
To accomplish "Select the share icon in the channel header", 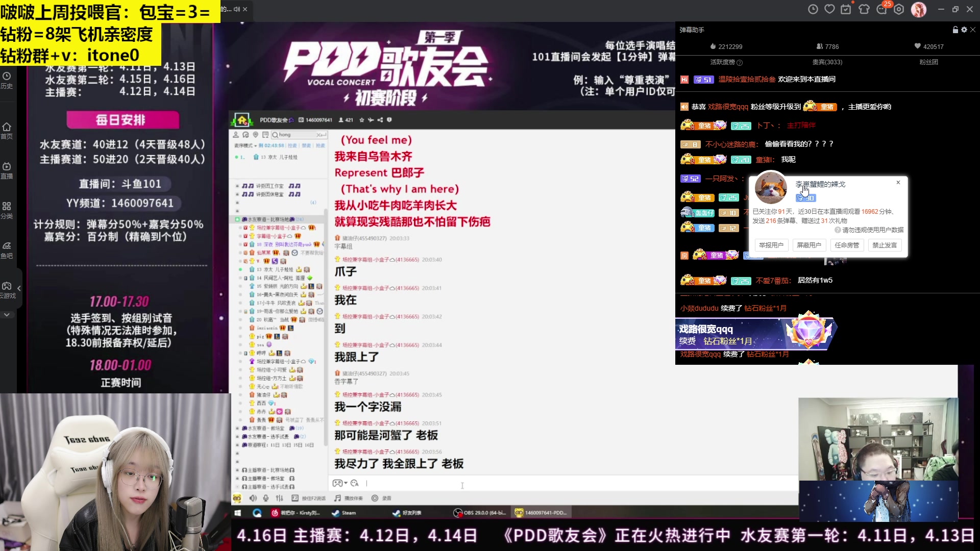I will (380, 120).
